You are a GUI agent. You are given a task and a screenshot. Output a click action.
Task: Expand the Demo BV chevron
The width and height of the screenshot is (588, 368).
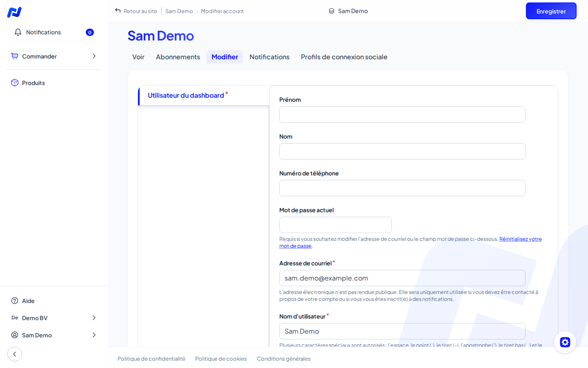coord(94,318)
